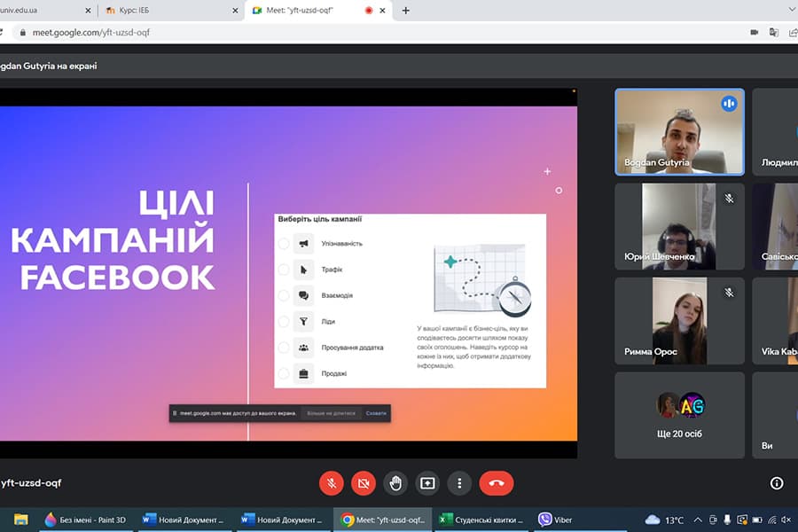Open Wi-Fi network tray icon
This screenshot has width=798, height=532.
pyautogui.click(x=772, y=520)
